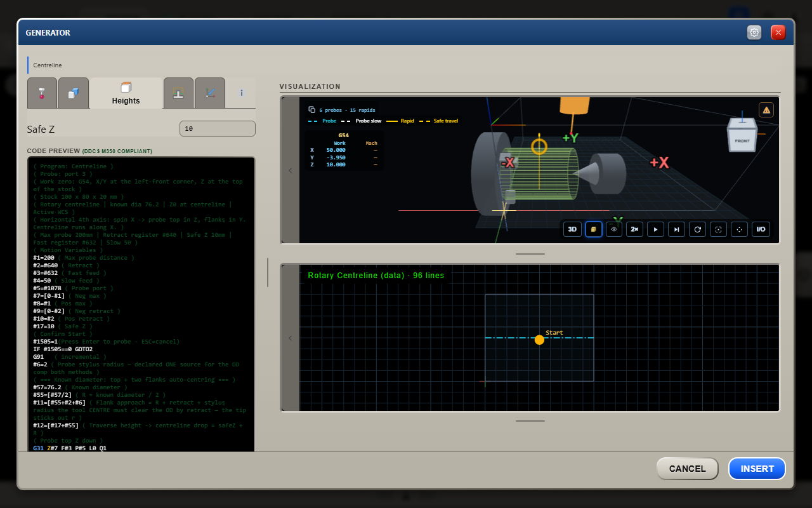
Task: Click the Y value -3.950
Action: click(336, 157)
